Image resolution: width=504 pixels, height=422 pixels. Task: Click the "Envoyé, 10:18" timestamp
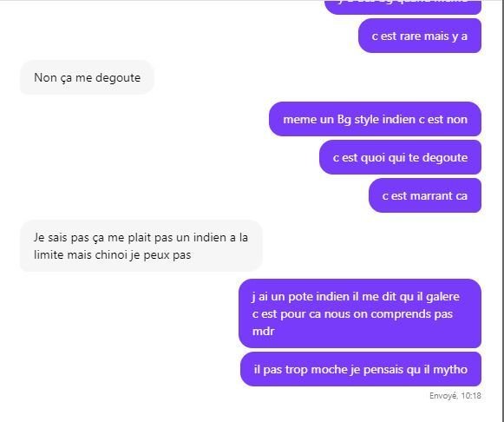pos(455,396)
